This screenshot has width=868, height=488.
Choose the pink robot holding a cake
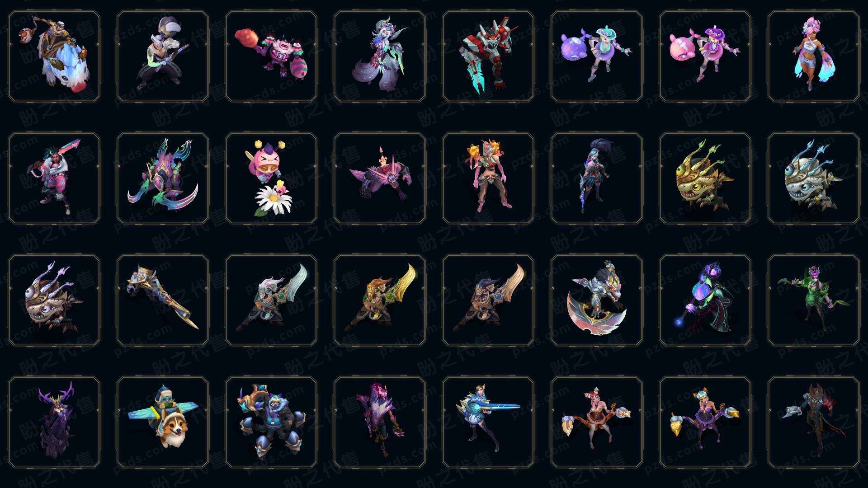point(271,56)
